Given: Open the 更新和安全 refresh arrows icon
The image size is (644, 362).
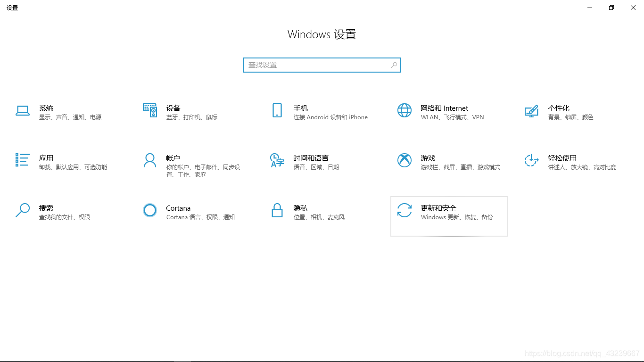Looking at the screenshot, I should [405, 210].
